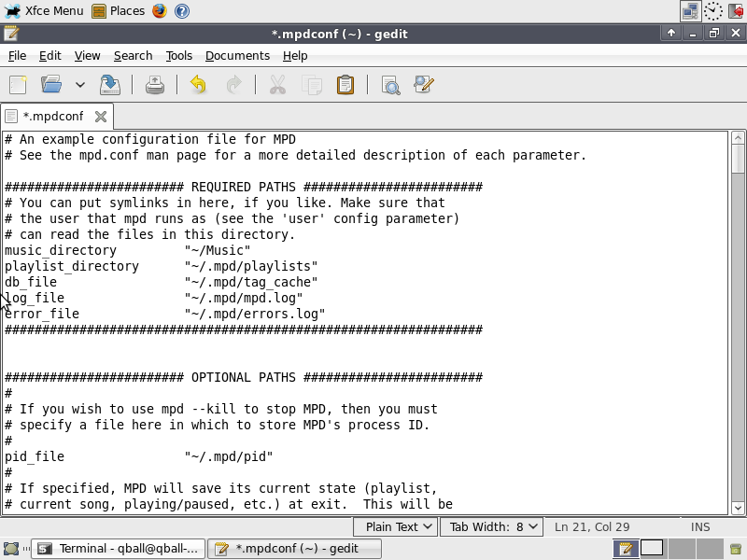Screen dimensions: 747x560
Task: Click the scrollbar down arrow
Action: [x=738, y=508]
